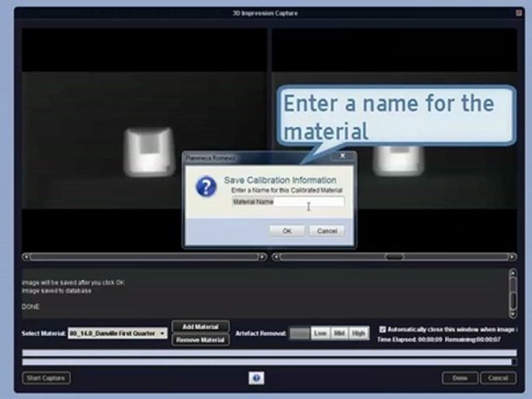
Task: Click right arrow of right image scrollbar
Action: pos(513,257)
